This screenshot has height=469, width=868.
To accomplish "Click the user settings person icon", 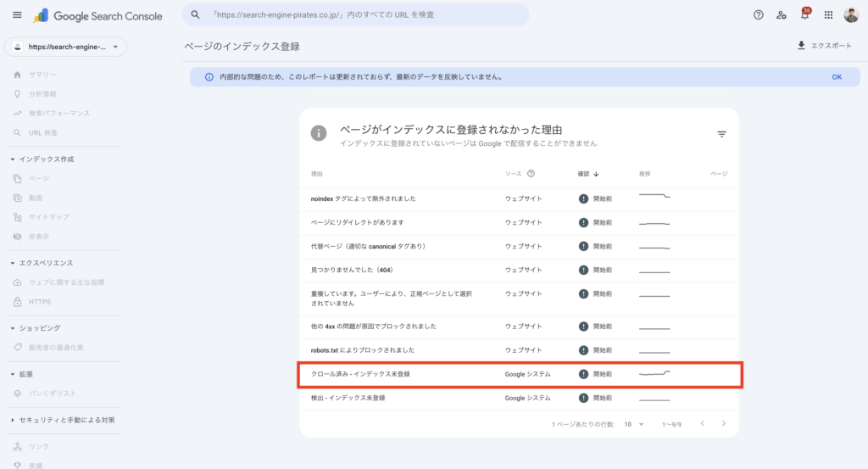I will click(782, 15).
